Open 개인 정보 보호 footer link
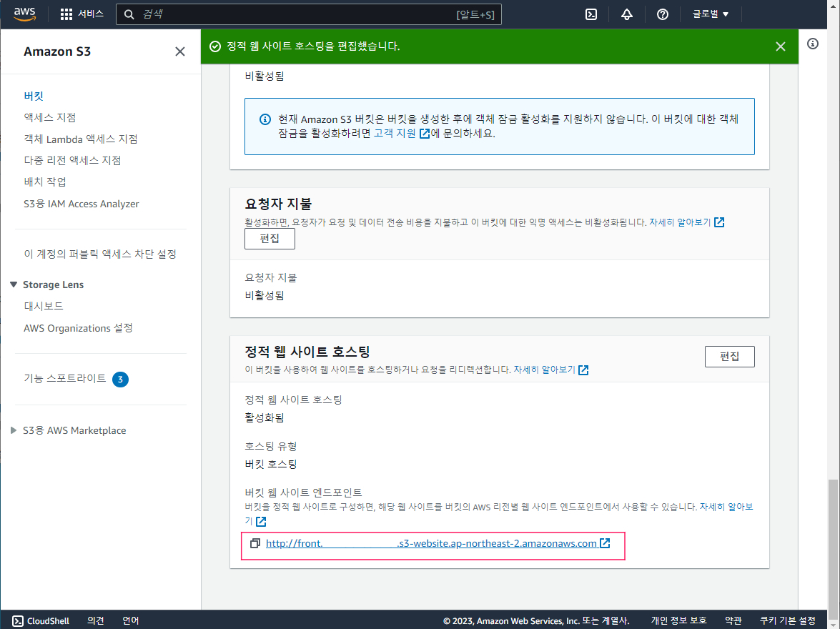 tap(678, 620)
